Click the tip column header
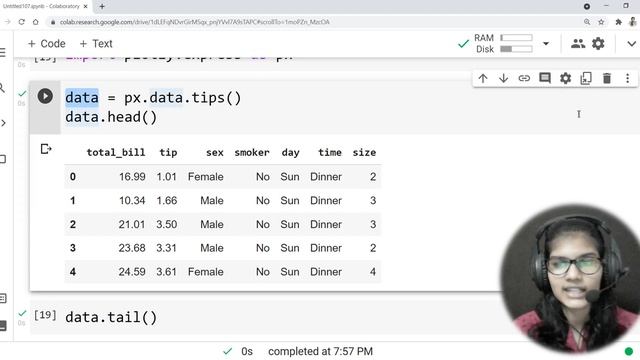 point(168,153)
